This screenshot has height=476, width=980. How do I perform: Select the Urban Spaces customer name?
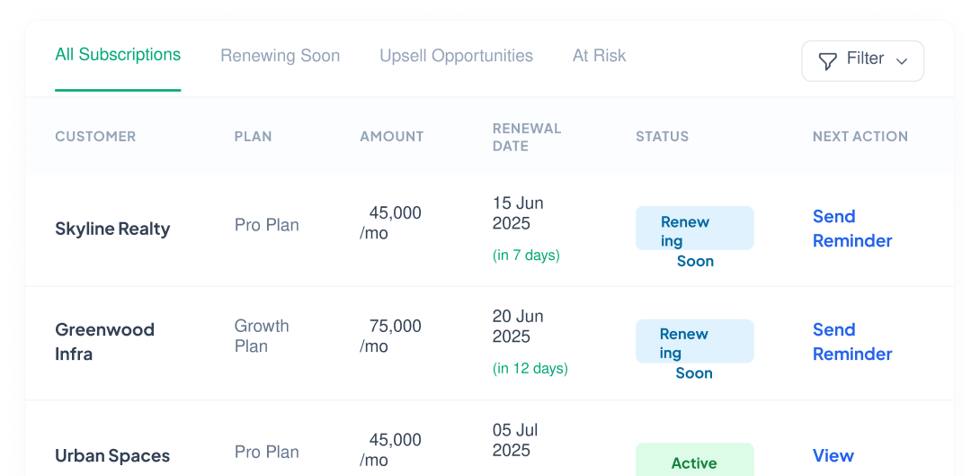pyautogui.click(x=112, y=455)
